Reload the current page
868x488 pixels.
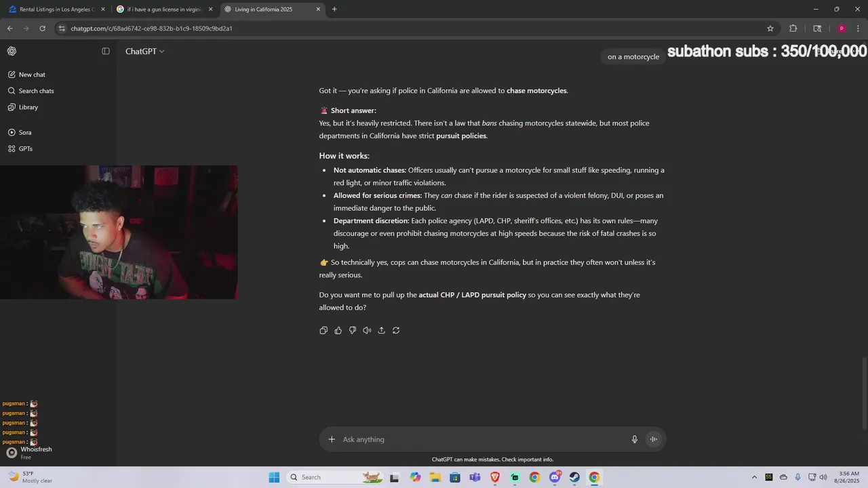pos(42,28)
